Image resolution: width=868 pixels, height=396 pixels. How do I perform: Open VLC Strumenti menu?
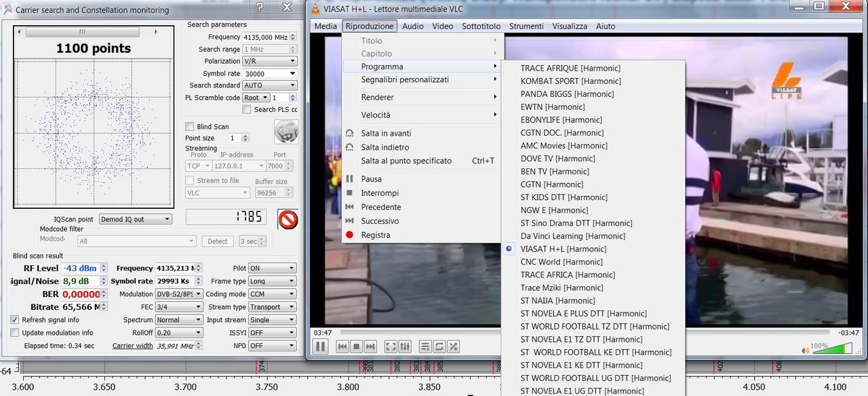pyautogui.click(x=526, y=26)
